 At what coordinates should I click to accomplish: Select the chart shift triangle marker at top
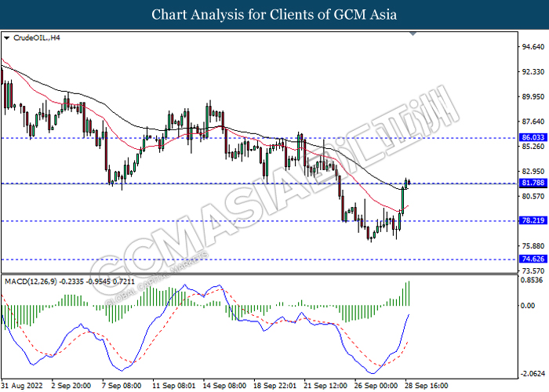413,34
